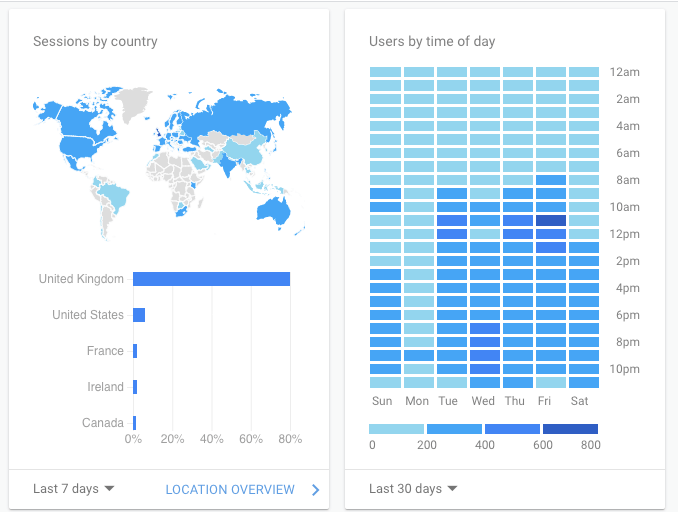Click the darkest Friday 11am heatmap cell
This screenshot has height=512, width=678.
point(551,221)
